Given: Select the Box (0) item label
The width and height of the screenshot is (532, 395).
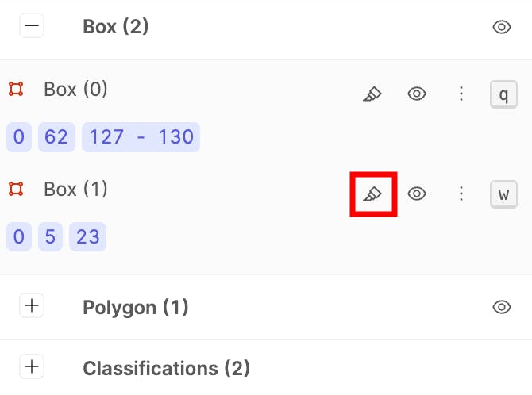Looking at the screenshot, I should click(75, 90).
